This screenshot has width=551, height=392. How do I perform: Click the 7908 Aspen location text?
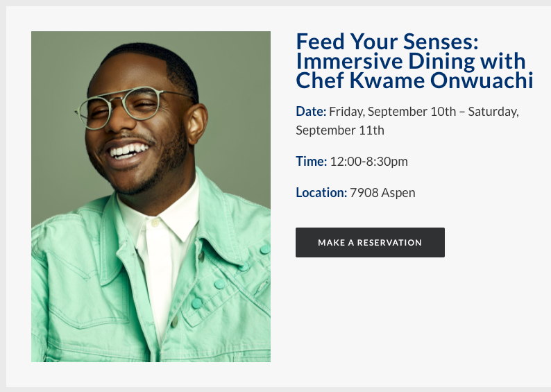(382, 193)
